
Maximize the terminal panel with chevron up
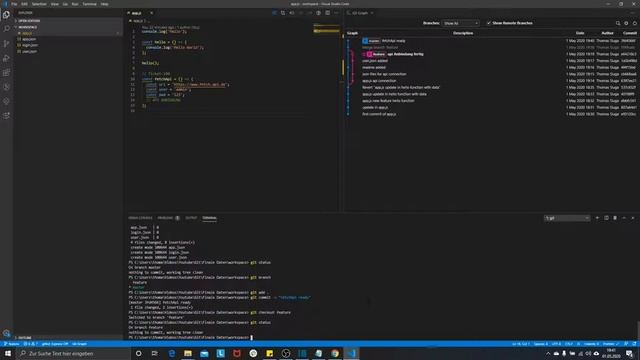point(624,218)
